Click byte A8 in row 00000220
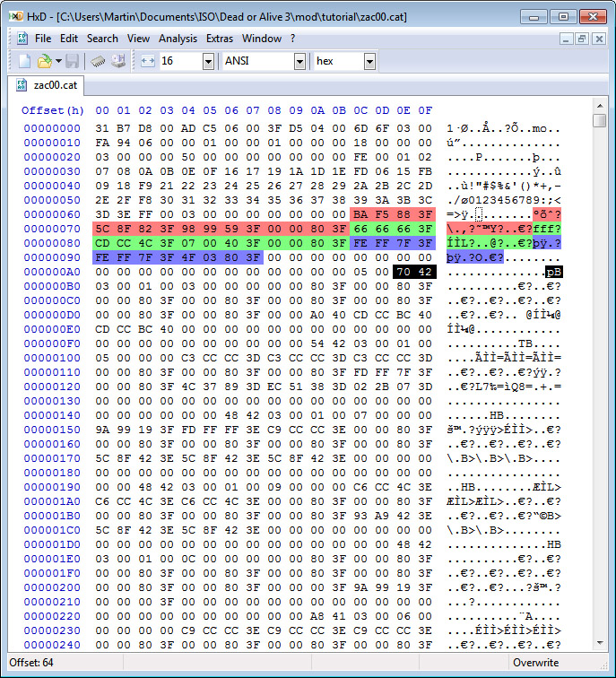The image size is (616, 678). click(317, 616)
